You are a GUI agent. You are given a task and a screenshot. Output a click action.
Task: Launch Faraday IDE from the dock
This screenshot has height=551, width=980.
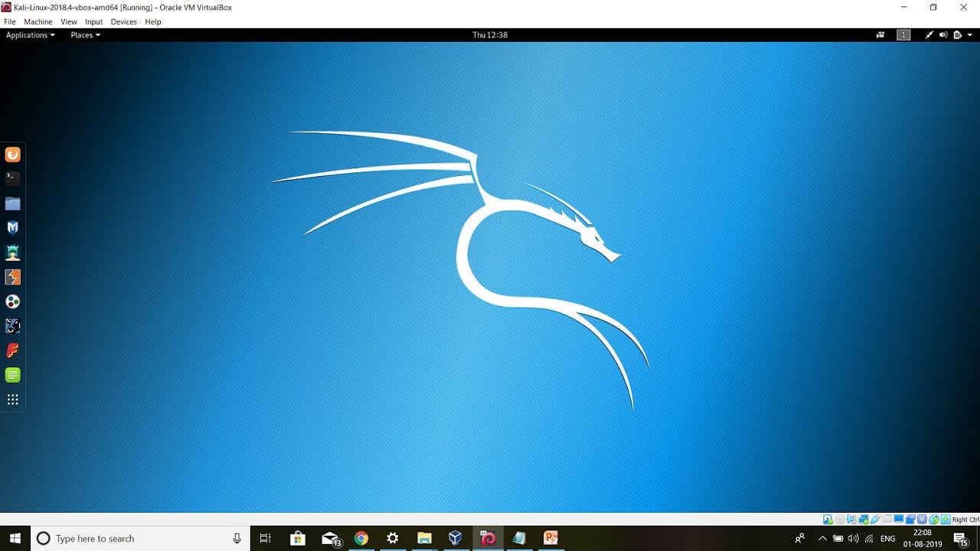pos(12,350)
